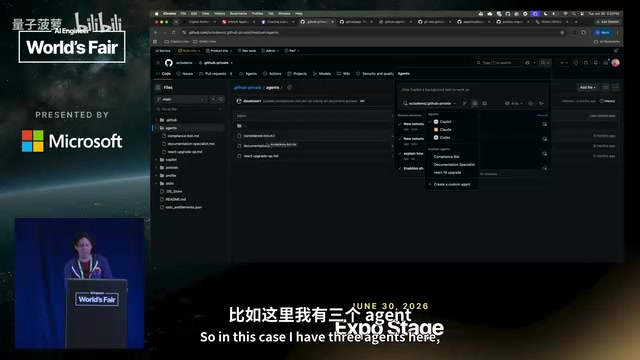Image resolution: width=640 pixels, height=360 pixels.
Task: Click the branch icon in the Agents task box
Action: click(464, 103)
